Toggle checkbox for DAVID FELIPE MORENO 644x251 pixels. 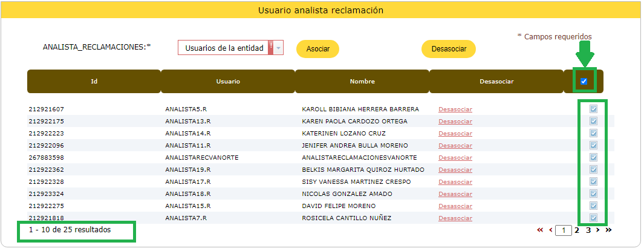coord(593,206)
